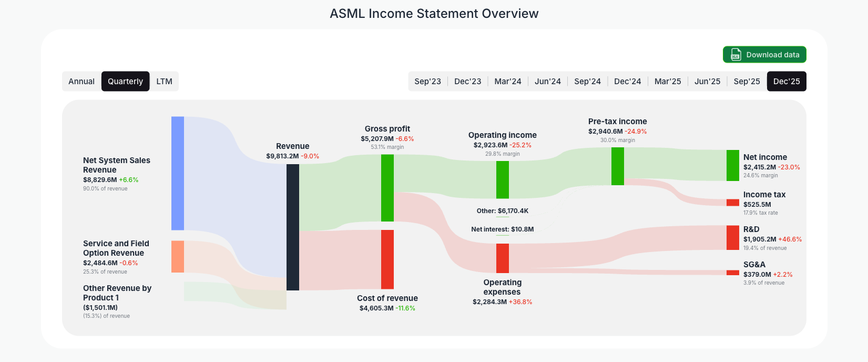Viewport: 868px width, 362px height.
Task: Click the 25.3% of revenue text
Action: click(x=105, y=271)
